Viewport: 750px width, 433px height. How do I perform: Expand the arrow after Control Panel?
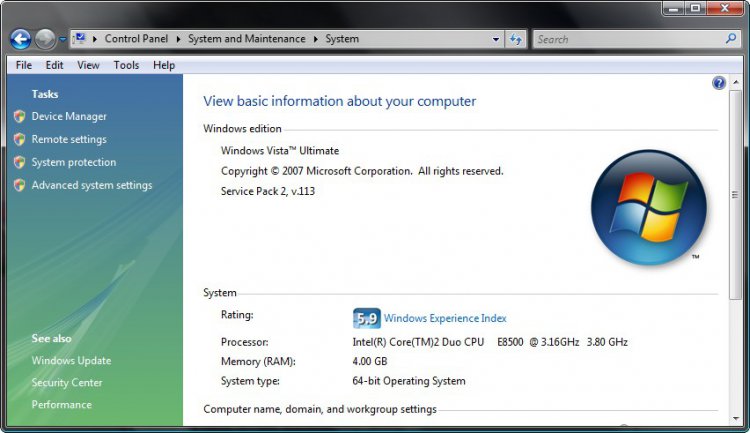click(x=178, y=39)
